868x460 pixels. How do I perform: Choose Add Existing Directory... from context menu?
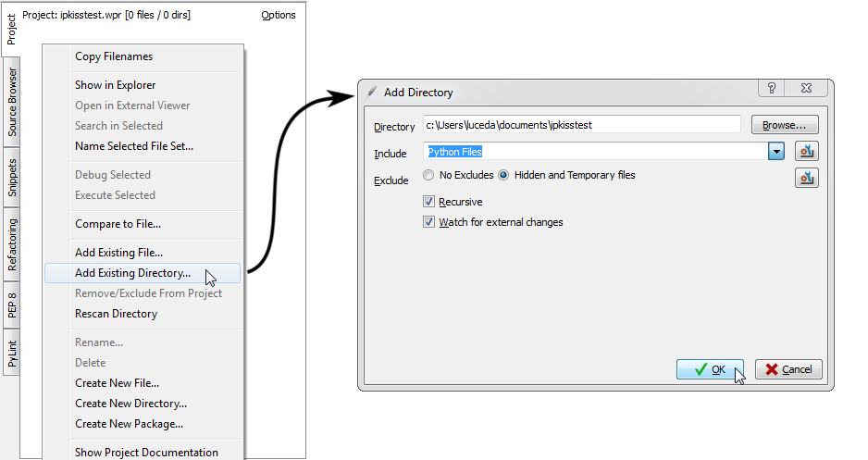[x=132, y=273]
